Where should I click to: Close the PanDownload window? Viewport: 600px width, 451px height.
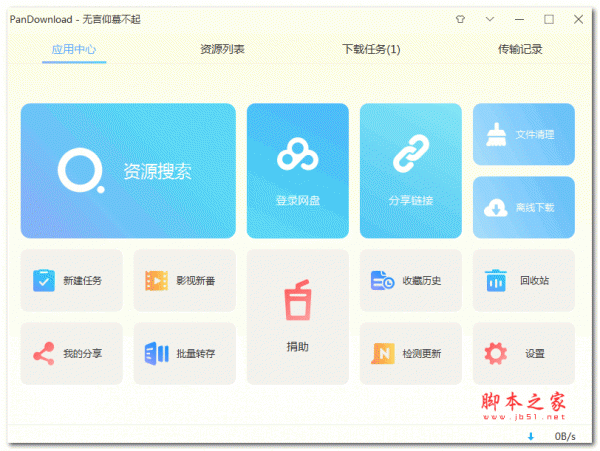(x=578, y=19)
